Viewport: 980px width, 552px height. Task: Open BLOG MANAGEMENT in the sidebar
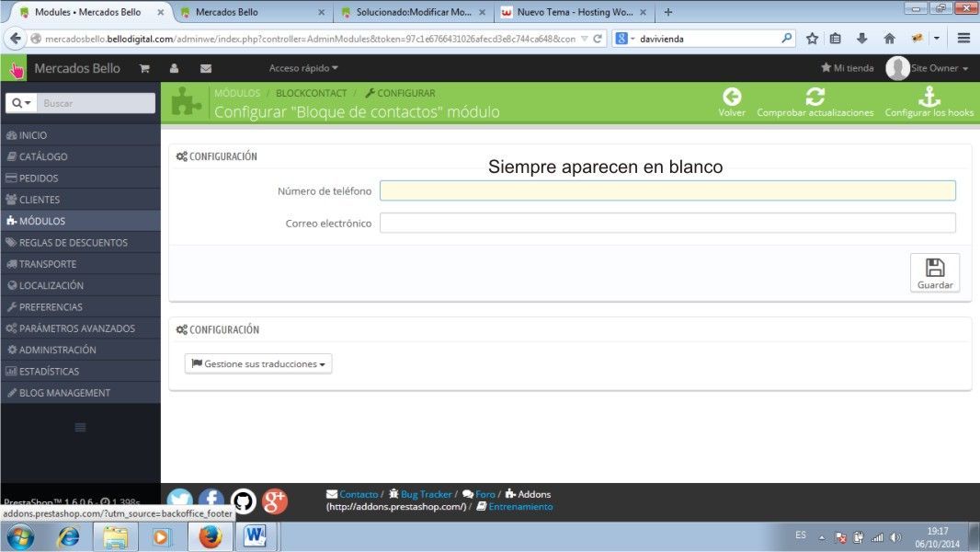(x=80, y=393)
